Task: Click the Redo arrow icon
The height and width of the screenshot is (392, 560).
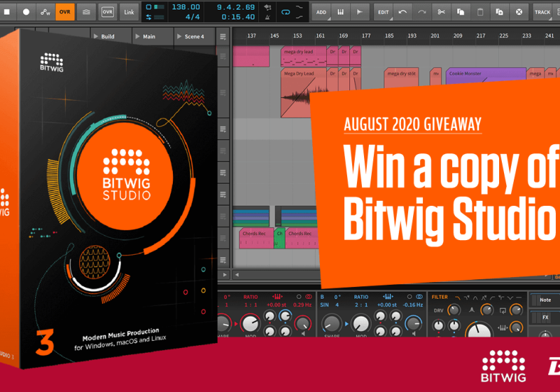Action: (421, 11)
